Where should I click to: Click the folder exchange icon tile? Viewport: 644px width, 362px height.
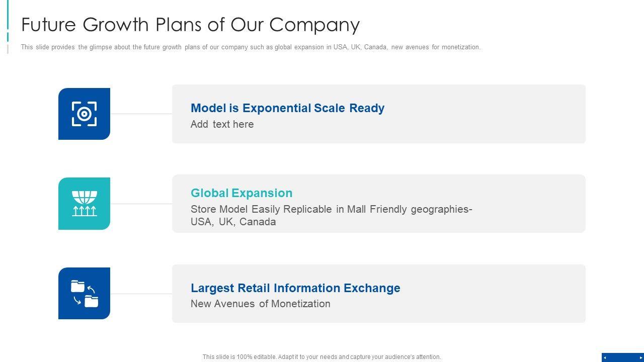tap(84, 294)
